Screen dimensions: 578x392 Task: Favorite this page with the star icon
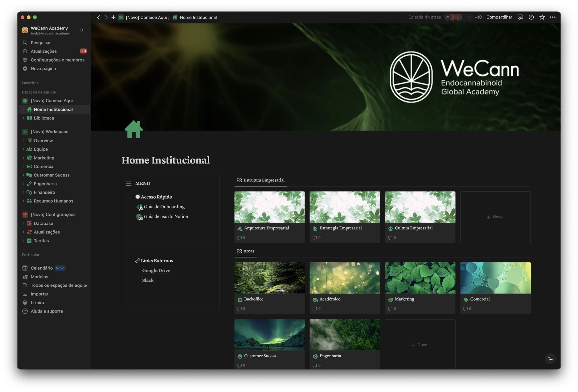pos(542,17)
